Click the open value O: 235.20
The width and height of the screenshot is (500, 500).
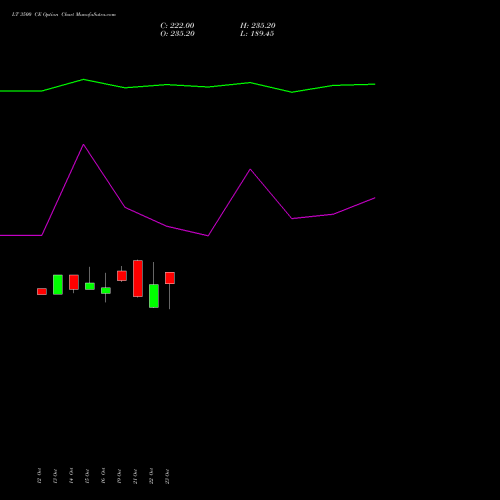(x=177, y=34)
